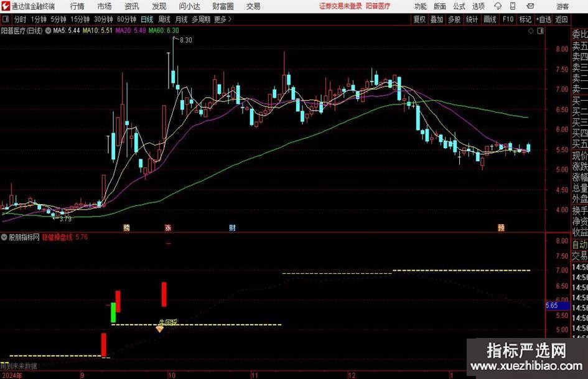This screenshot has height=379, width=588.
Task: Add stock with +自选 button
Action: coord(543,19)
